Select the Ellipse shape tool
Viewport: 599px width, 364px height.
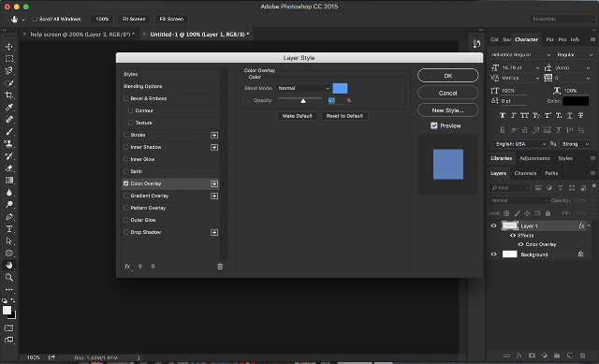point(9,254)
